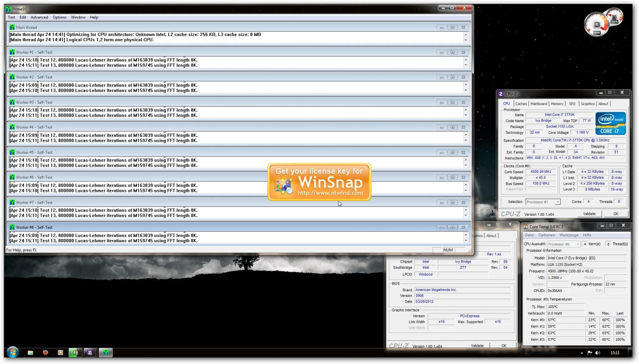Click the Worker #1 scrollbar up arrow
This screenshot has width=639, height=364.
tap(466, 60)
